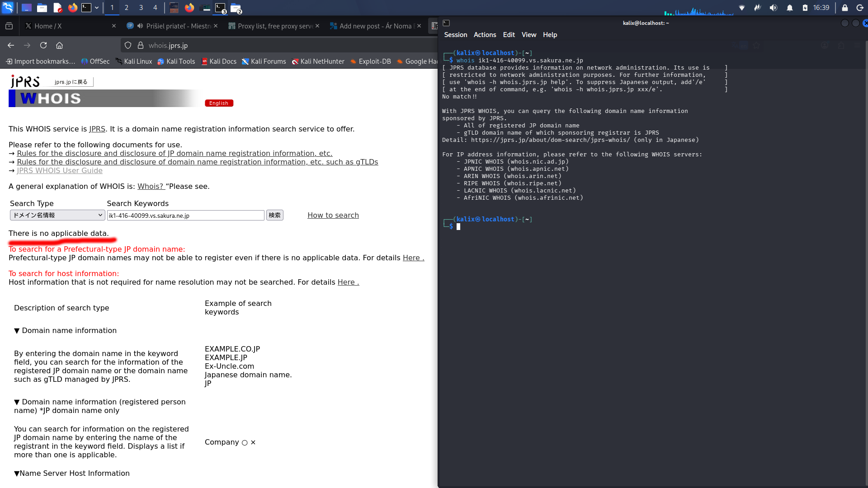The width and height of the screenshot is (868, 488).
Task: Open the Kali Linux bookmark
Action: pos(133,61)
